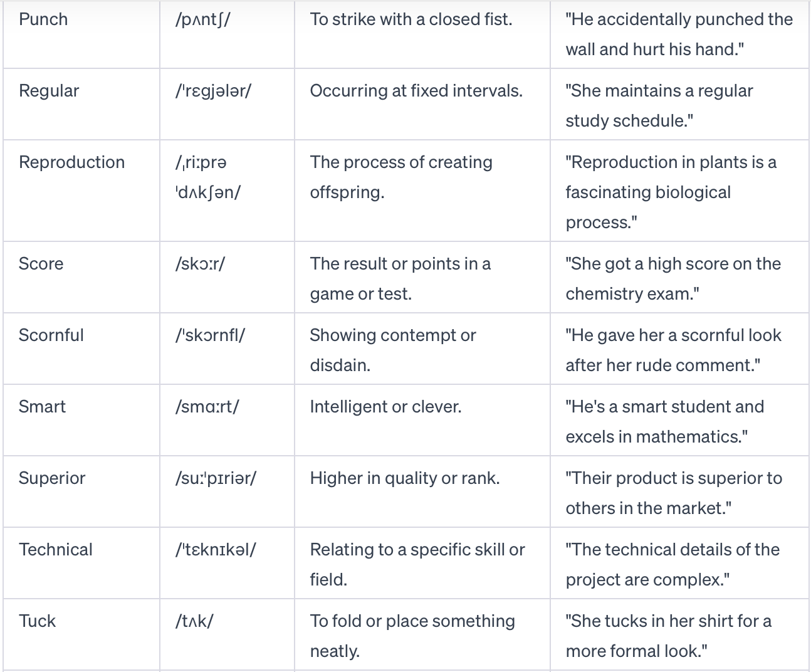
Task: Select the word "Reproduction" in the first column
Action: coord(71,162)
